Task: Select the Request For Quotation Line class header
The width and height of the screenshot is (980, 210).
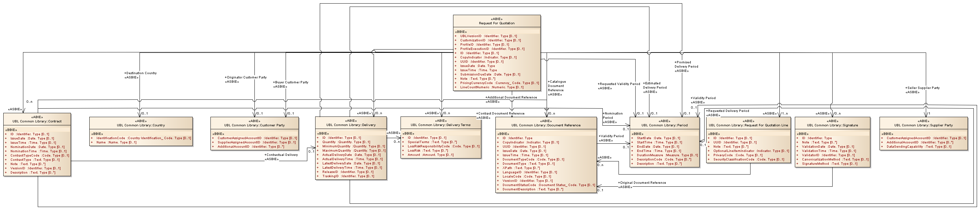Action: pos(748,125)
